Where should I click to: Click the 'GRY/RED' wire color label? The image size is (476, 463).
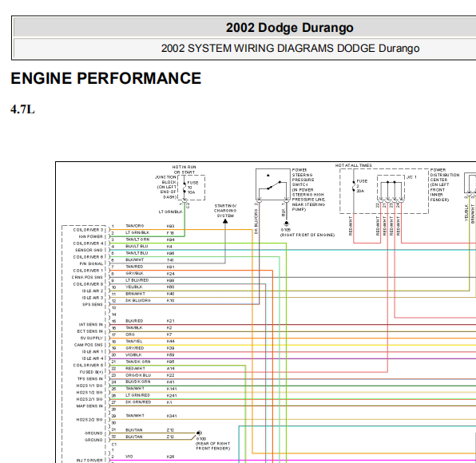click(x=134, y=348)
